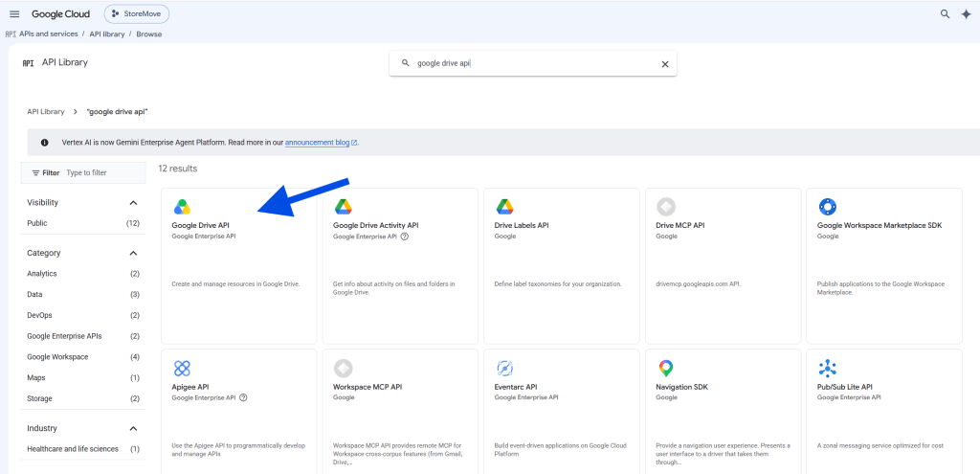Click the Google Drive API card icon
The image size is (980, 474).
pos(182,207)
